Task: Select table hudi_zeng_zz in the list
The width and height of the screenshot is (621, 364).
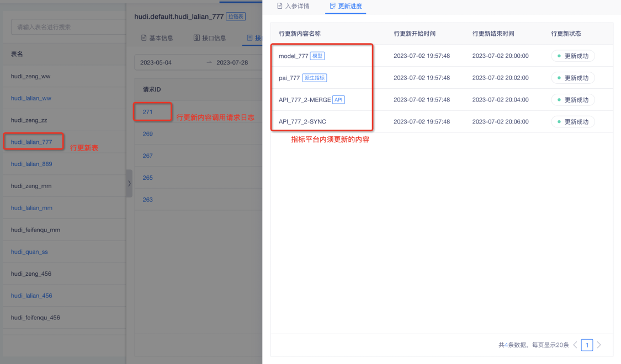Action: (x=29, y=120)
